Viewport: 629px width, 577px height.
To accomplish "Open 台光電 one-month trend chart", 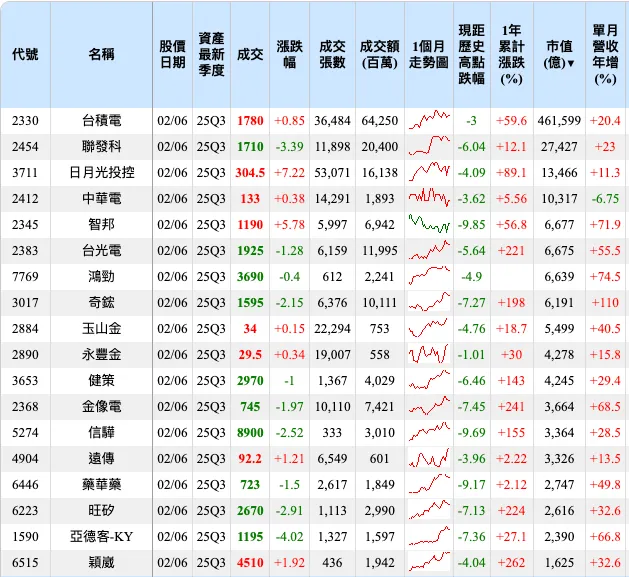I will click(429, 250).
